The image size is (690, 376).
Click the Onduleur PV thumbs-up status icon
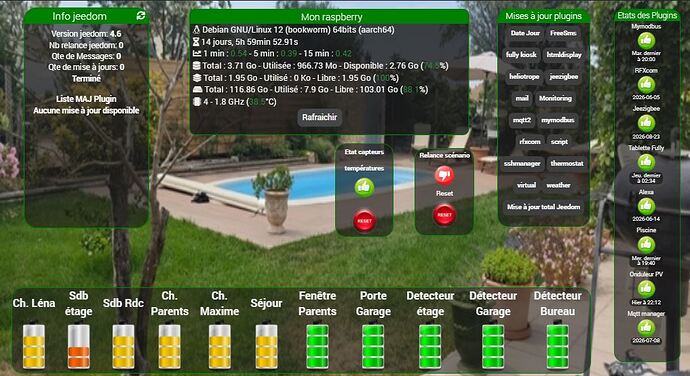646,288
